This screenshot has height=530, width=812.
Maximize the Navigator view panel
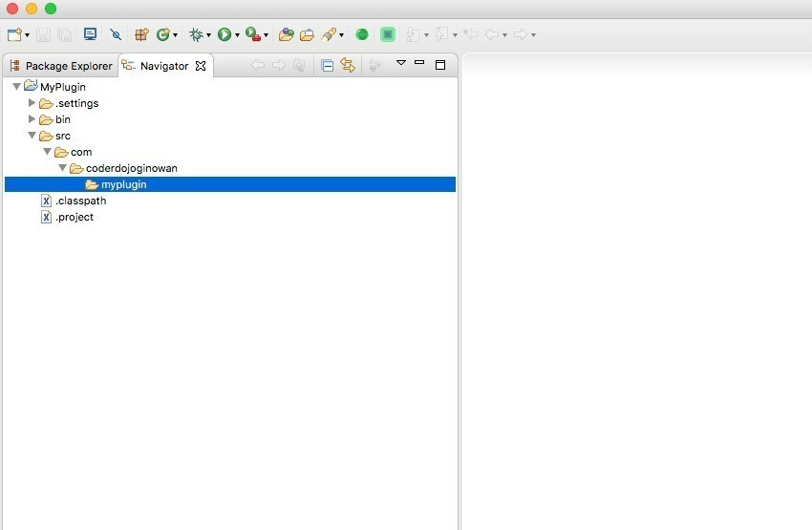(x=440, y=65)
